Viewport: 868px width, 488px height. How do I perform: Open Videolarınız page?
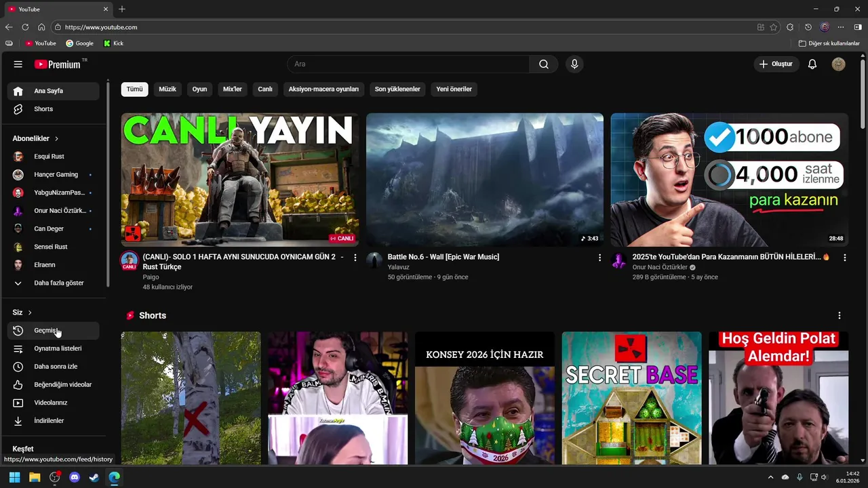(54, 403)
